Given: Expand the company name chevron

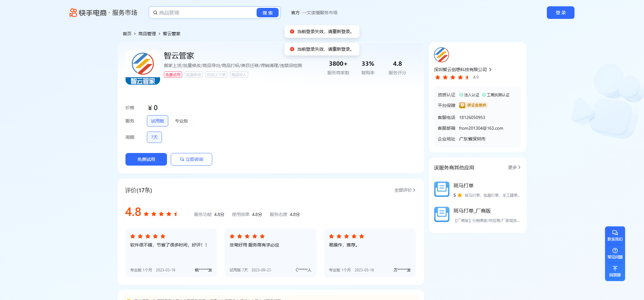Looking at the screenshot, I should pos(490,70).
